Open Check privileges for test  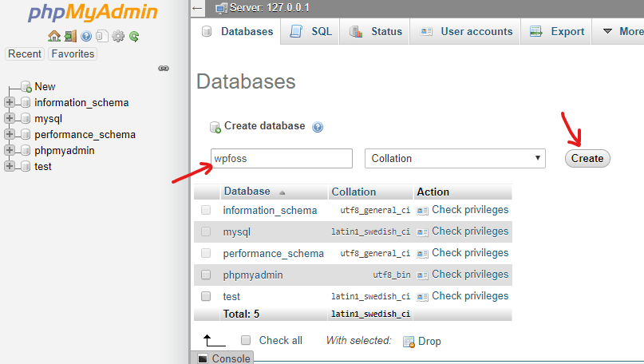470,296
